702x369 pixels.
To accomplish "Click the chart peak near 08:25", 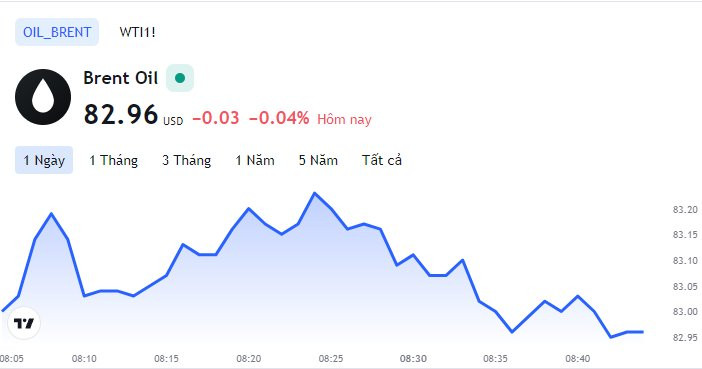I will point(315,193).
